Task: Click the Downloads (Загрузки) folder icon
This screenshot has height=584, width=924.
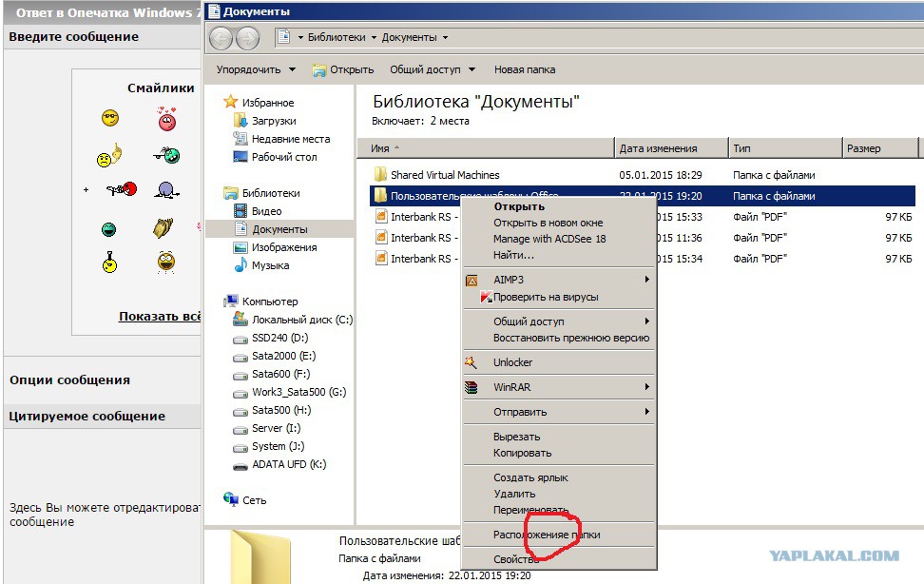Action: click(x=240, y=121)
